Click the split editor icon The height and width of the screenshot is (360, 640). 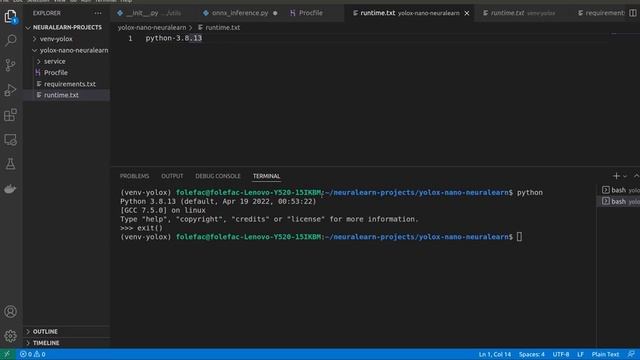coord(633,13)
